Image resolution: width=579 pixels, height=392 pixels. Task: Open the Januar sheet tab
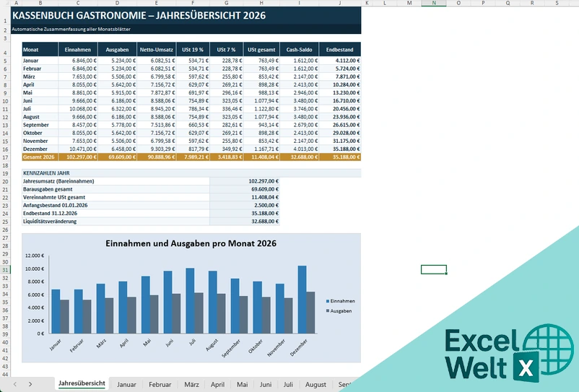point(126,384)
